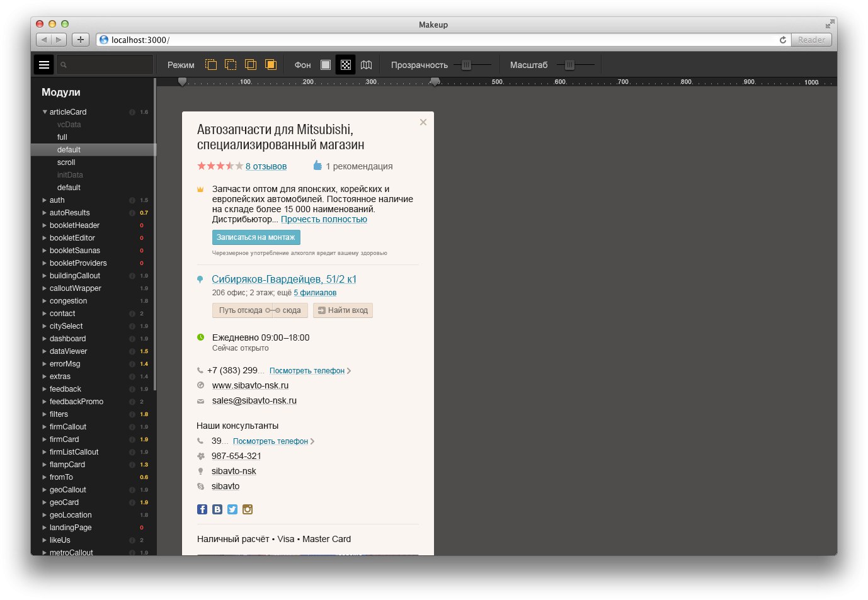Click the browser forward button
This screenshot has height=600, width=868.
pyautogui.click(x=59, y=40)
